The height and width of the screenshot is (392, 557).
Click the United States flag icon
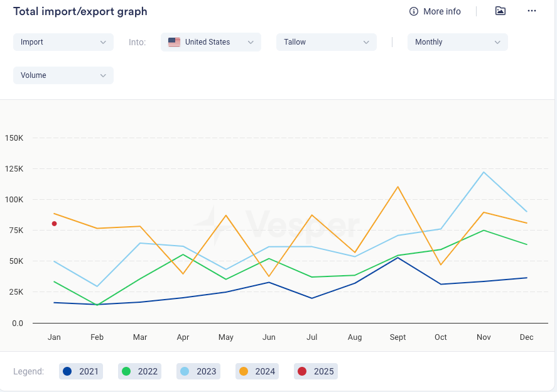point(174,42)
